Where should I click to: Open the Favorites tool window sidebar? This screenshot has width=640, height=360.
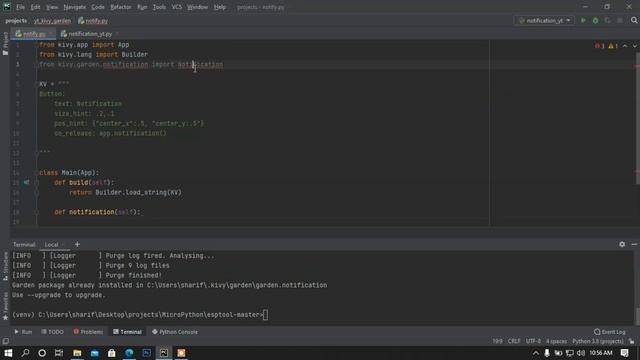tap(5, 306)
